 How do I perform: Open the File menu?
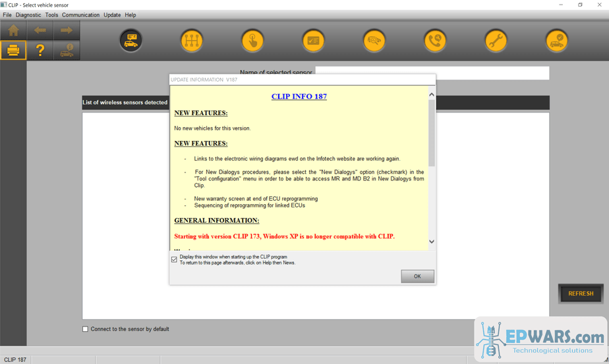7,14
